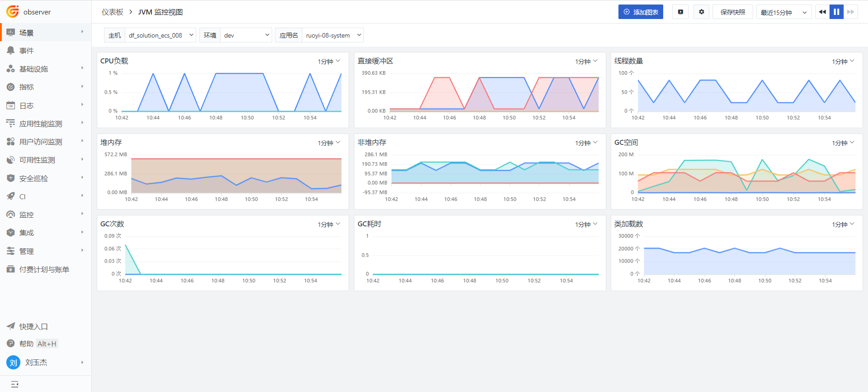Pause dashboard auto-refresh
868x392 pixels.
(836, 12)
